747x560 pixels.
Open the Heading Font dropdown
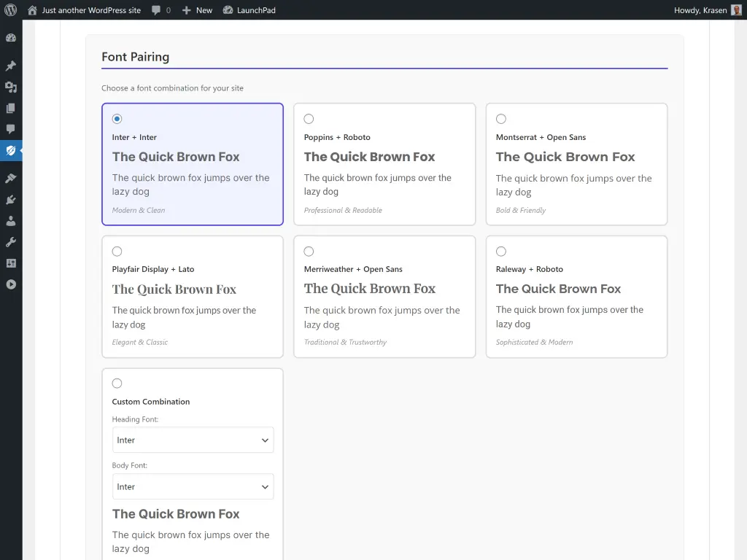(x=193, y=440)
